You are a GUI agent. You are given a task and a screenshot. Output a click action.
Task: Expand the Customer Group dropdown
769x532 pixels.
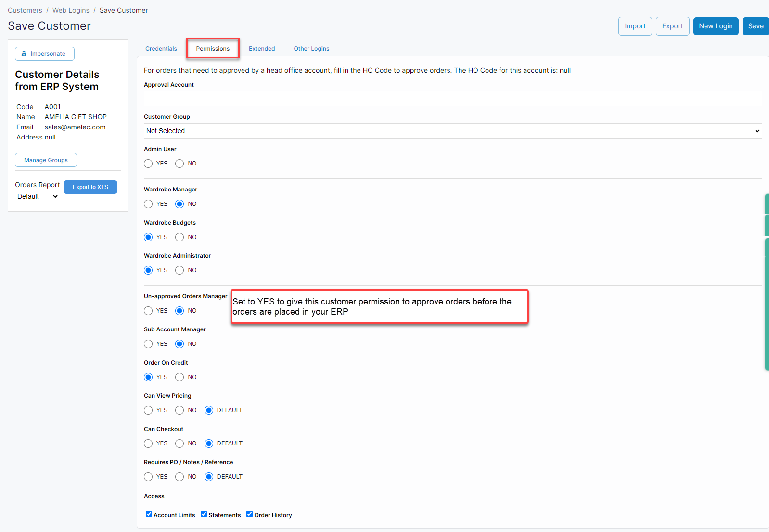coord(452,131)
